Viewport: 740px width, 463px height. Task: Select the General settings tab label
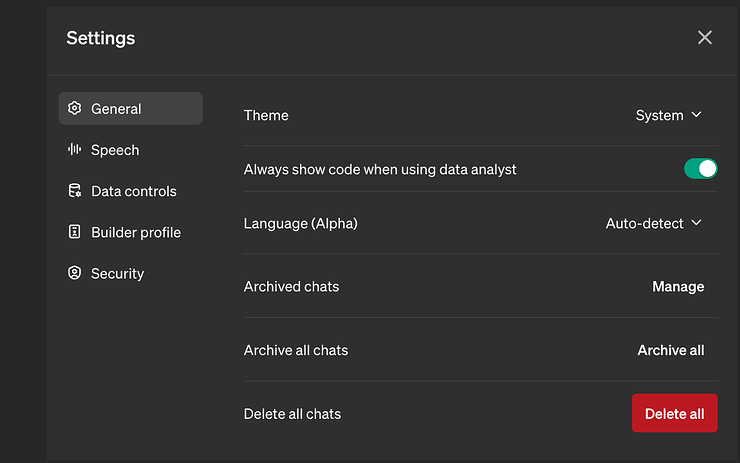(x=116, y=108)
